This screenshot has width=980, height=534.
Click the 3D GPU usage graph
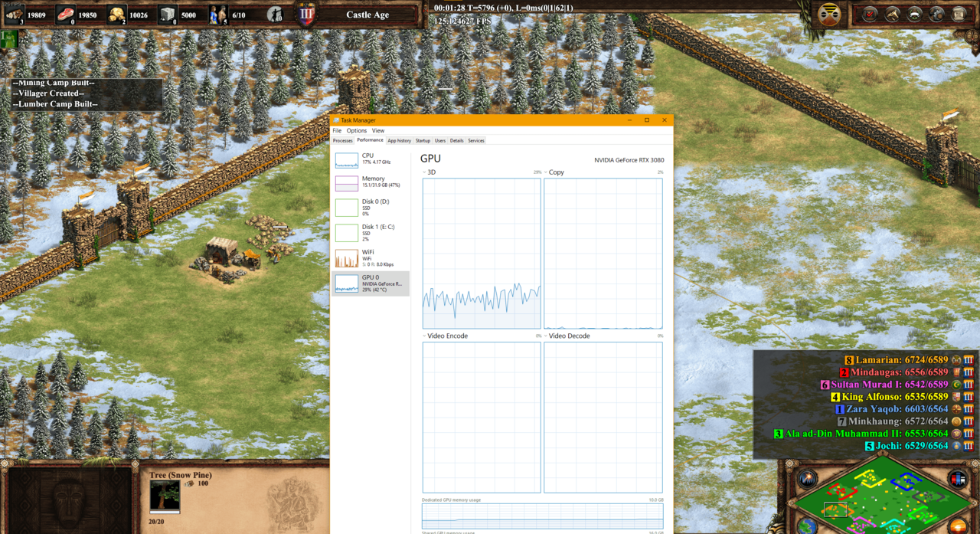coord(482,254)
